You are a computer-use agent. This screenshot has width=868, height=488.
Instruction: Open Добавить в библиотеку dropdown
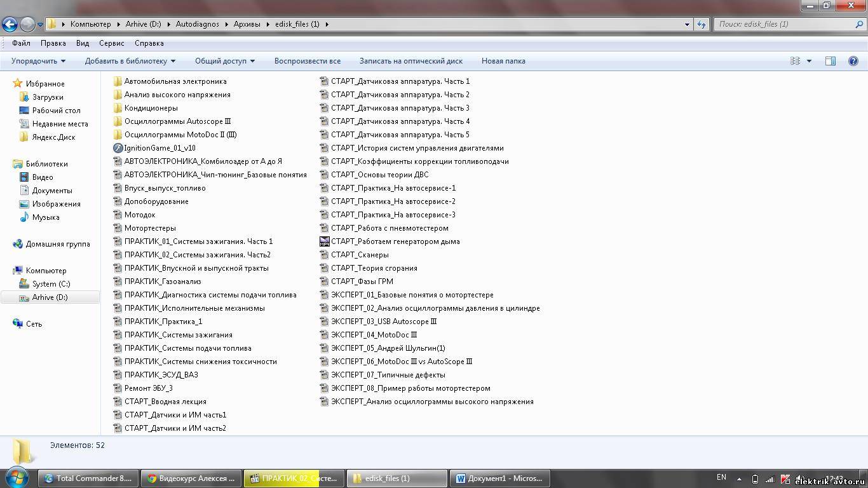click(x=130, y=61)
